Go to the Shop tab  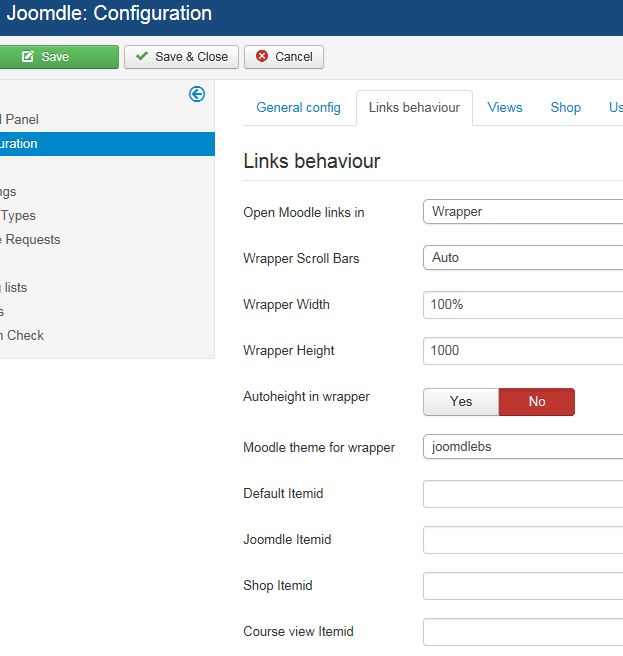[x=565, y=108]
